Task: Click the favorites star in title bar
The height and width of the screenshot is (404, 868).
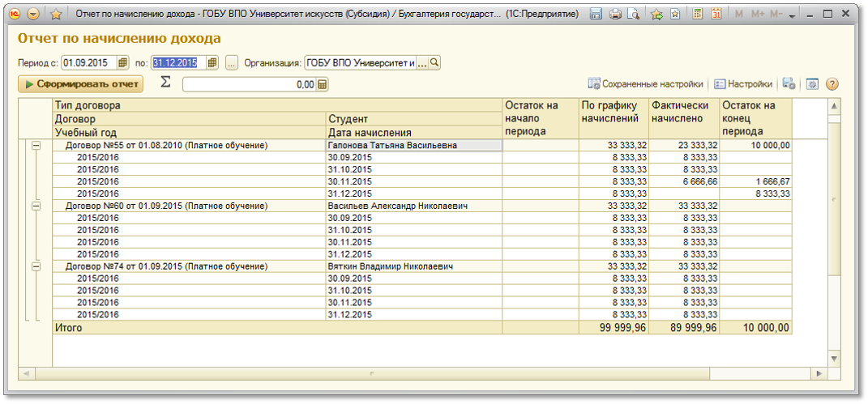Action: point(55,15)
